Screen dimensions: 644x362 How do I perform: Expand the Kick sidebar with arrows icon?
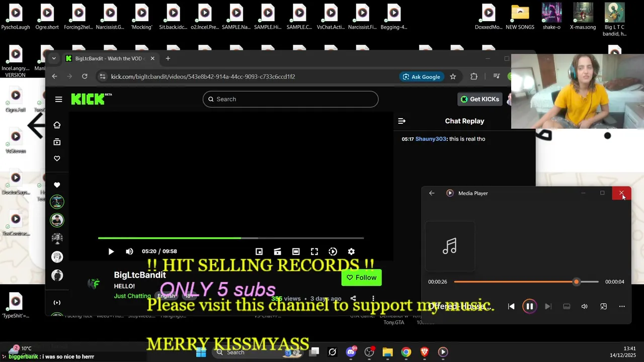tap(57, 303)
